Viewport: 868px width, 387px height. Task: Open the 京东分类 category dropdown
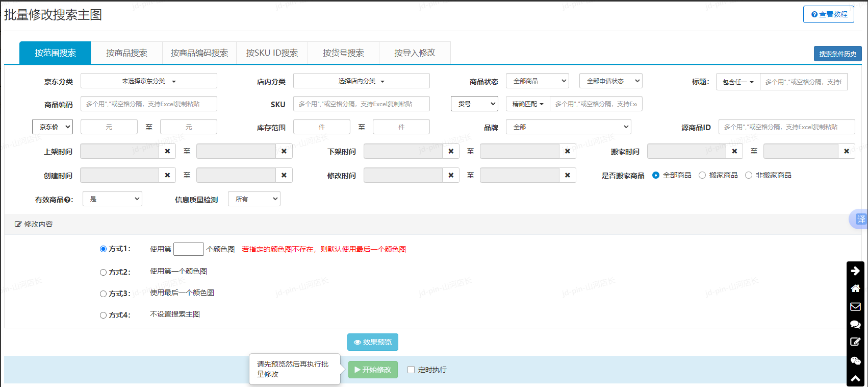pos(148,81)
